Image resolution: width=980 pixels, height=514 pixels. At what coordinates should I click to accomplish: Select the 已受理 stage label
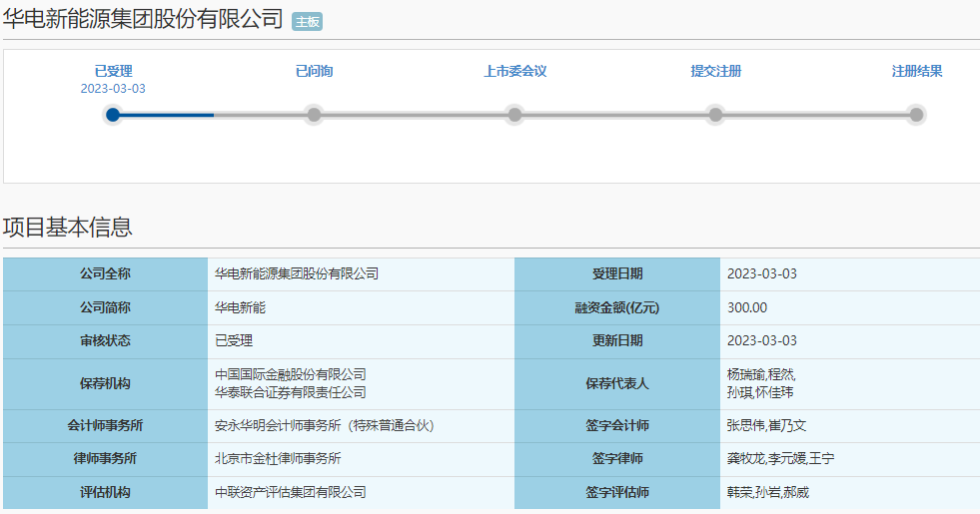(x=113, y=71)
